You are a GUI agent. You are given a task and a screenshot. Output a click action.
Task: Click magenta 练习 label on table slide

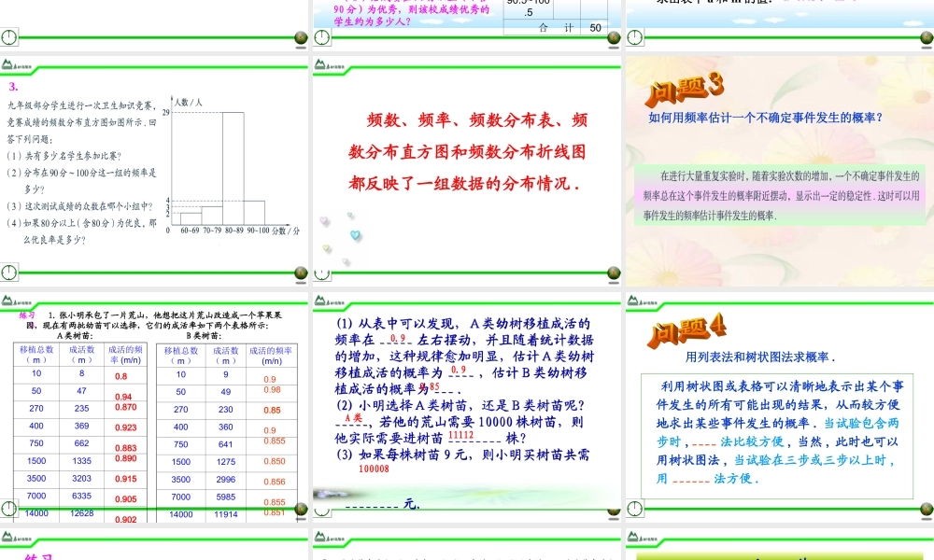pyautogui.click(x=27, y=315)
